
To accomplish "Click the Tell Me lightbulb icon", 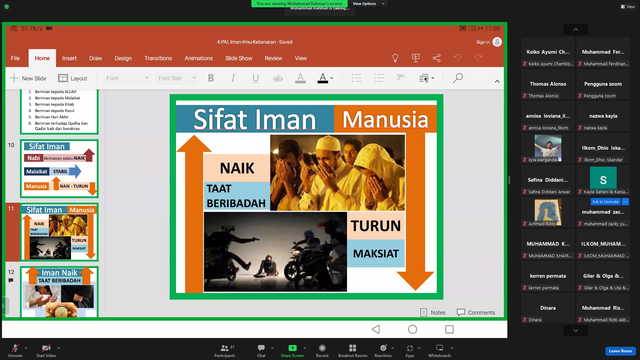I will (x=395, y=58).
